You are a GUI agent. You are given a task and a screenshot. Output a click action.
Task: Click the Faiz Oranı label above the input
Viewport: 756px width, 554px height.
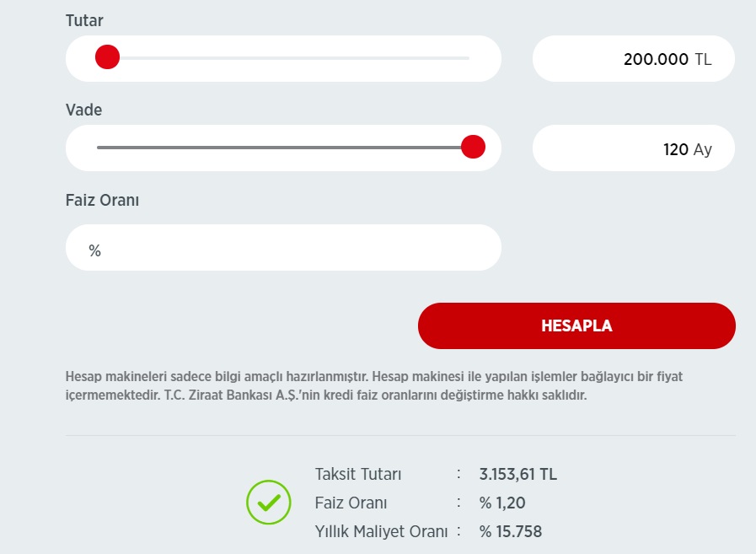(x=102, y=200)
